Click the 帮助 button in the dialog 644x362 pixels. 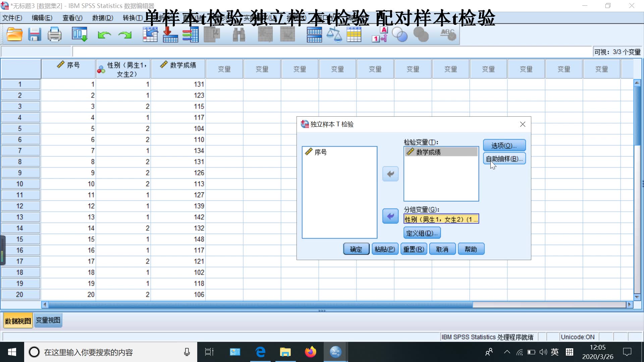click(471, 249)
